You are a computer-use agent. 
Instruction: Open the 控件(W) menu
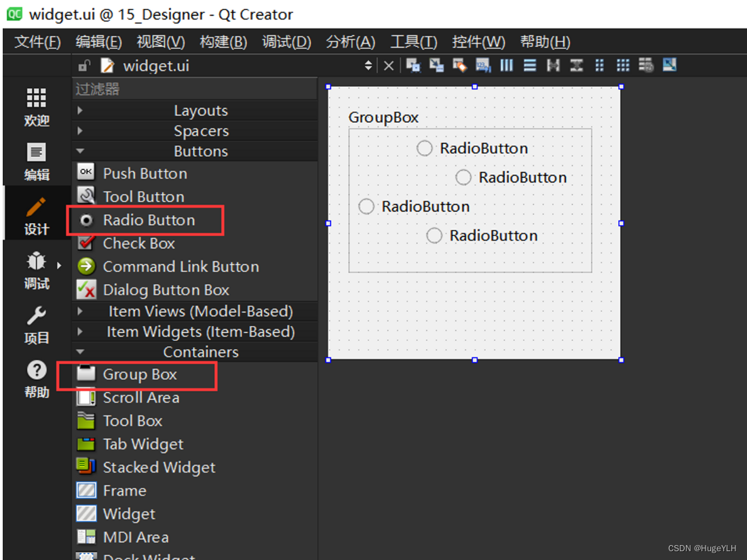pos(478,42)
